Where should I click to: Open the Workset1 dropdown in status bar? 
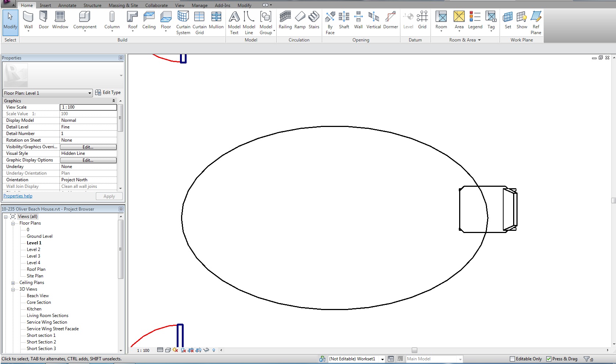(382, 359)
